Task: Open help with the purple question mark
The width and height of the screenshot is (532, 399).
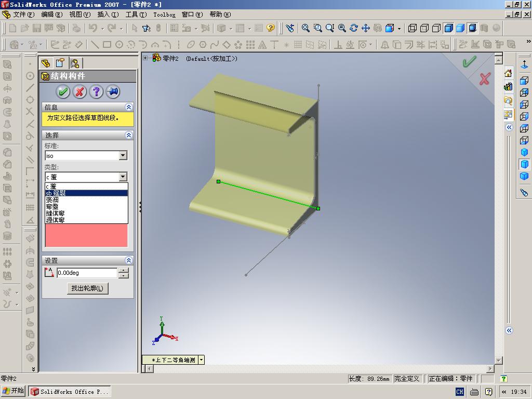Action: [96, 91]
